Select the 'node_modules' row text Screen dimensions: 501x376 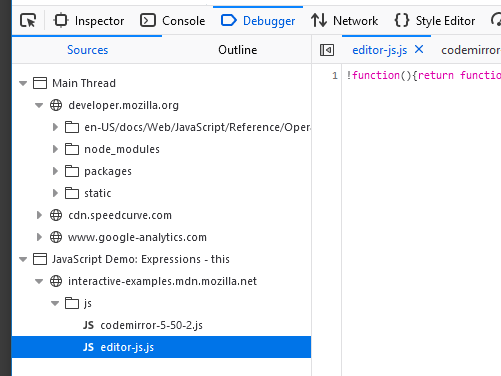(122, 149)
